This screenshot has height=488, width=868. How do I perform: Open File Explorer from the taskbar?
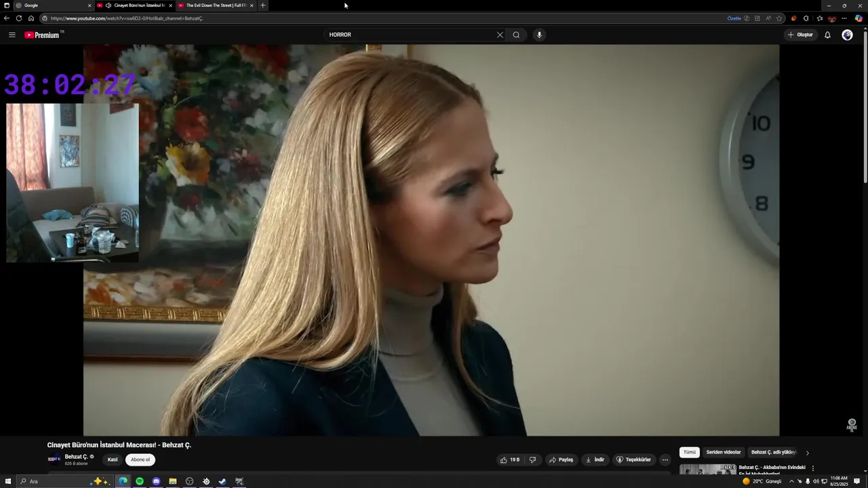(173, 481)
